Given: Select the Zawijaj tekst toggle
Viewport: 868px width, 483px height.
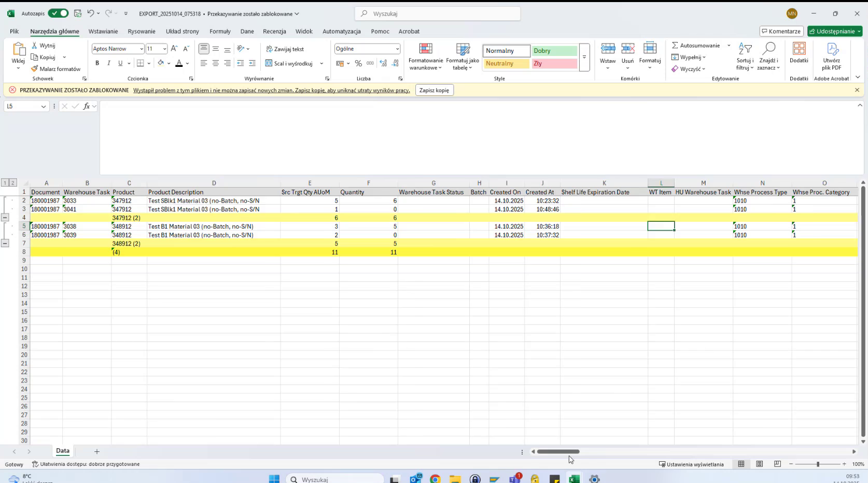Looking at the screenshot, I should tap(285, 49).
